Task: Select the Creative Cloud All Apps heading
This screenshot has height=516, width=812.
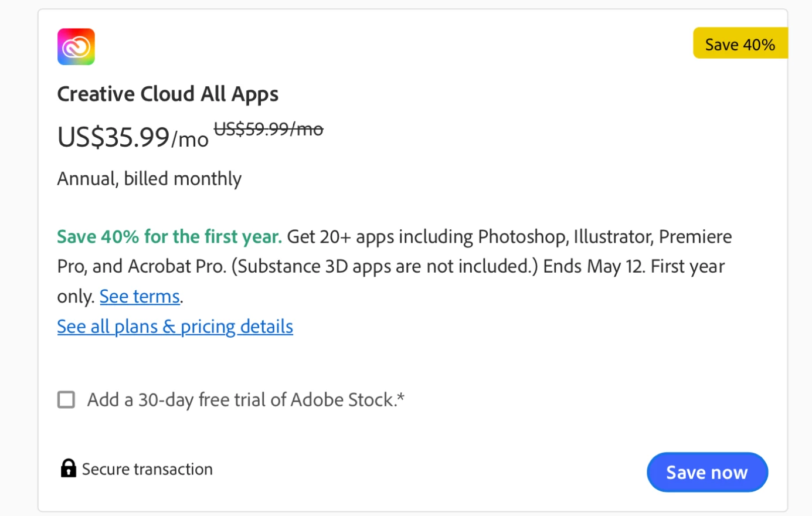Action: (168, 94)
